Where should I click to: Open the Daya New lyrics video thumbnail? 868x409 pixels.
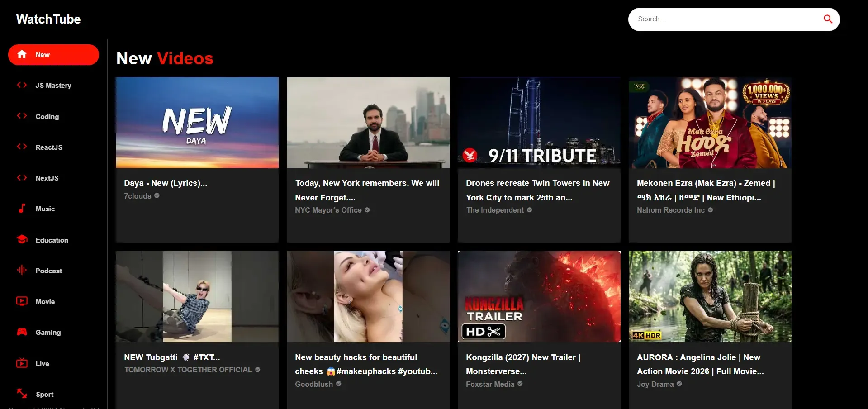[197, 123]
